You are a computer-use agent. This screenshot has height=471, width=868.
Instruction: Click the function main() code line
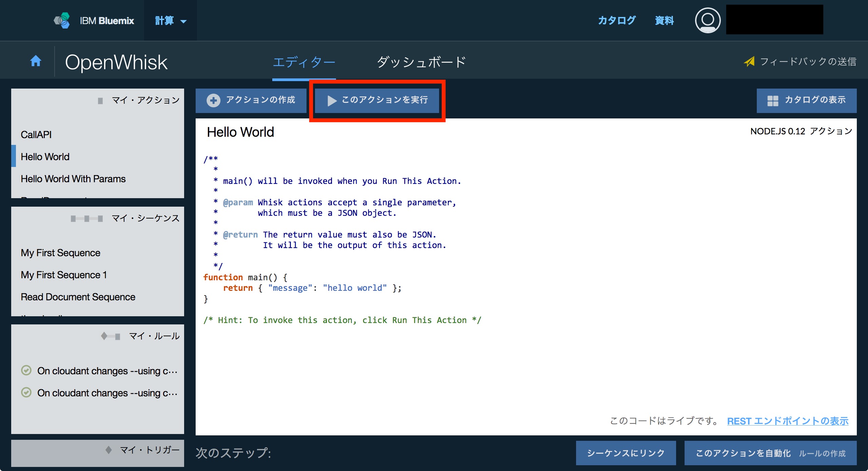(x=245, y=277)
